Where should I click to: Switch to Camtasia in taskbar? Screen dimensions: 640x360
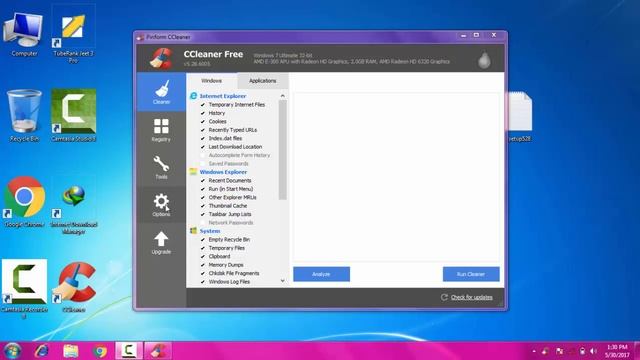[x=129, y=351]
